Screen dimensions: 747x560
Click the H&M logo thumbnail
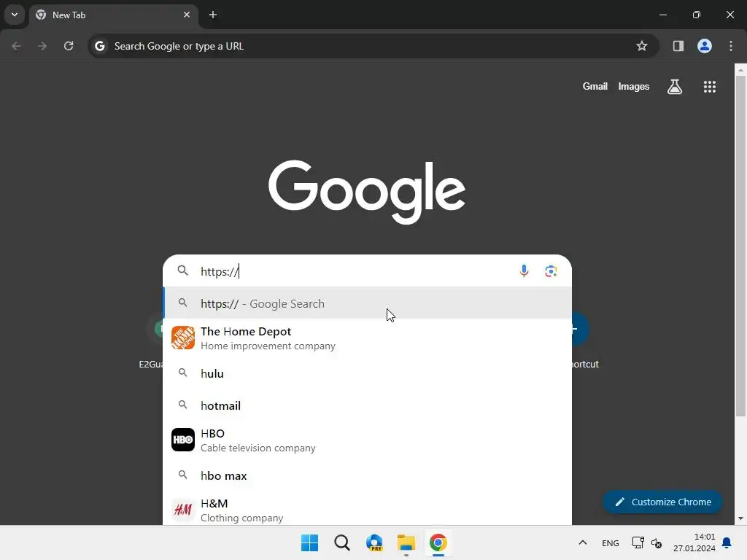pos(183,510)
